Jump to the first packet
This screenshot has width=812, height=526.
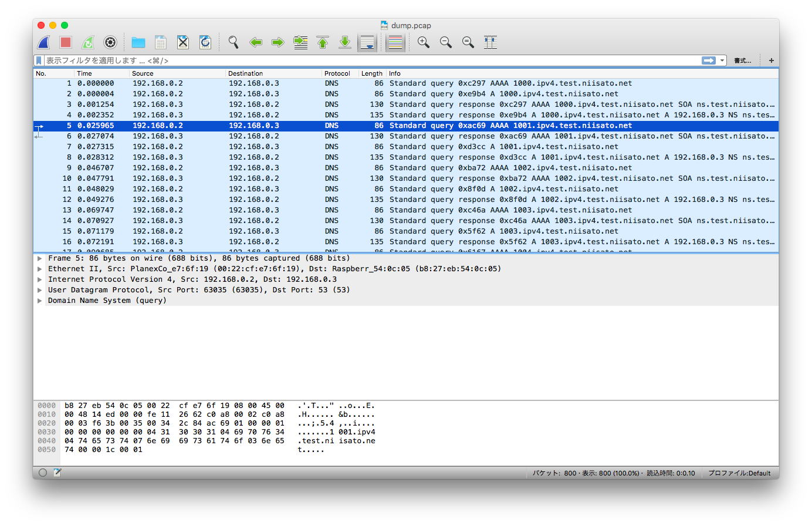click(323, 42)
